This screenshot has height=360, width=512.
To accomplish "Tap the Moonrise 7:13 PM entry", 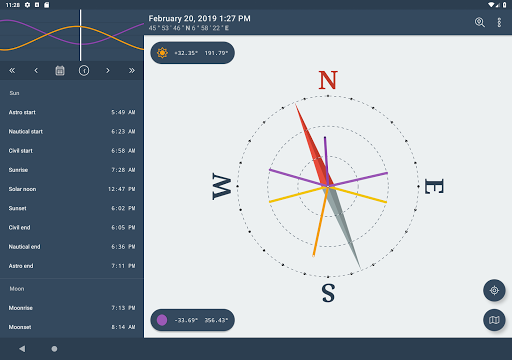I will 72,308.
